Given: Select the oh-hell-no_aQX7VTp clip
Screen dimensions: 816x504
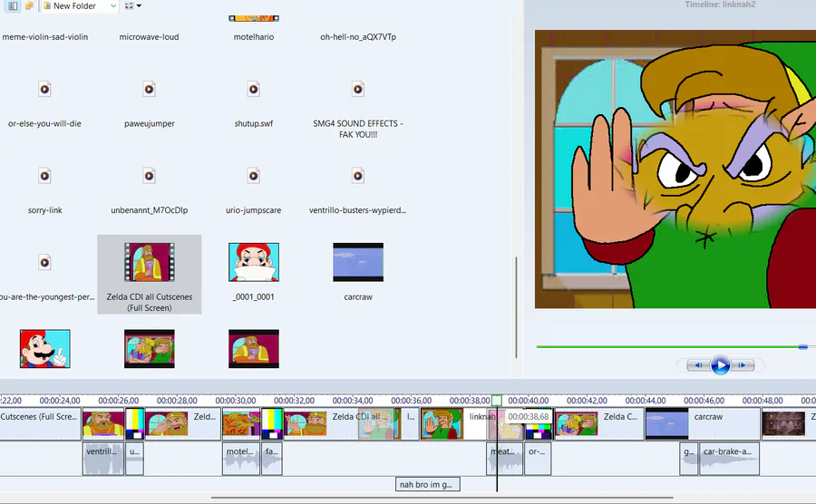Looking at the screenshot, I should 358,37.
